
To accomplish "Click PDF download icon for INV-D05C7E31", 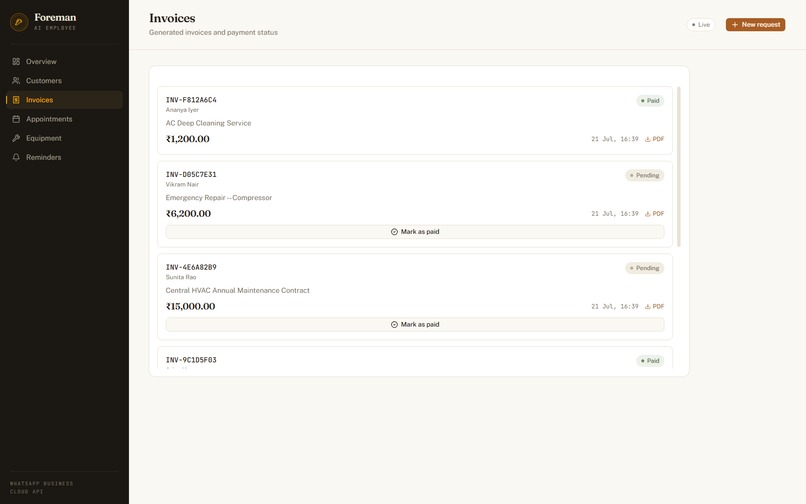I will pyautogui.click(x=648, y=214).
